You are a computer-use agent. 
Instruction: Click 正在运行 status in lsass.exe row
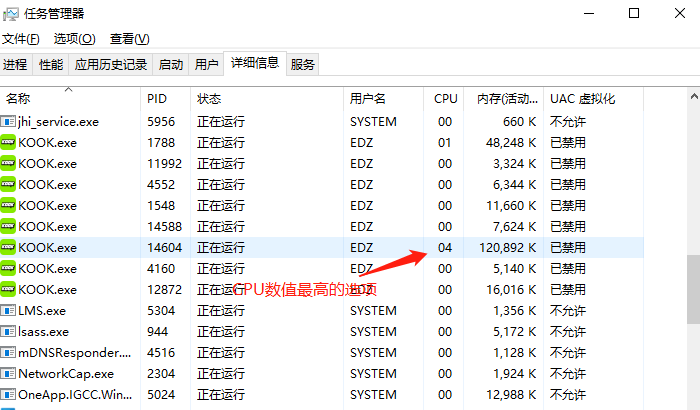pos(221,332)
